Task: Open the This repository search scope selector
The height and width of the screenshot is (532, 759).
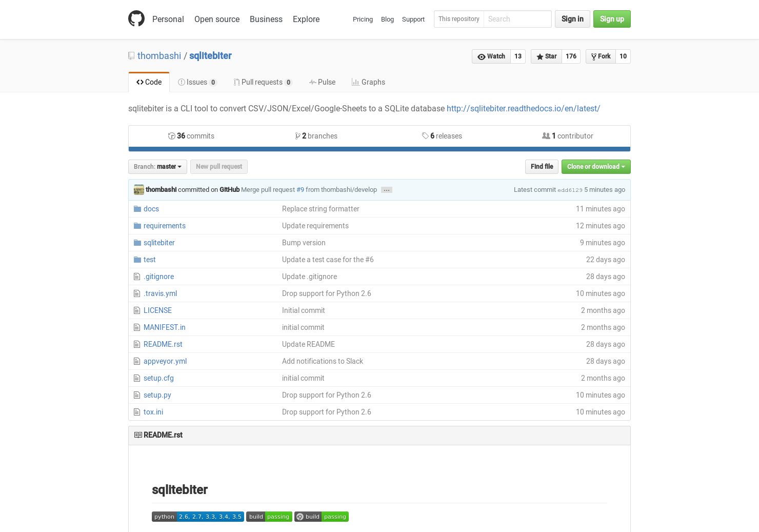Action: tap(459, 19)
